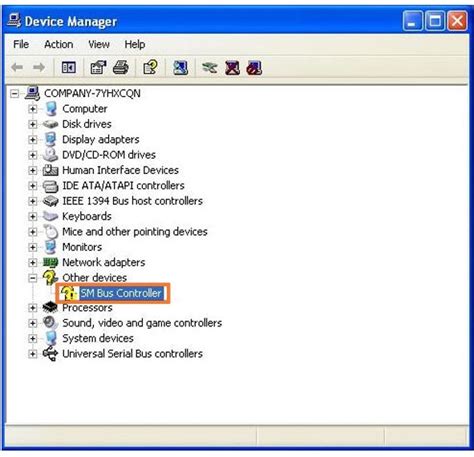Expand the Monitors node

click(32, 247)
